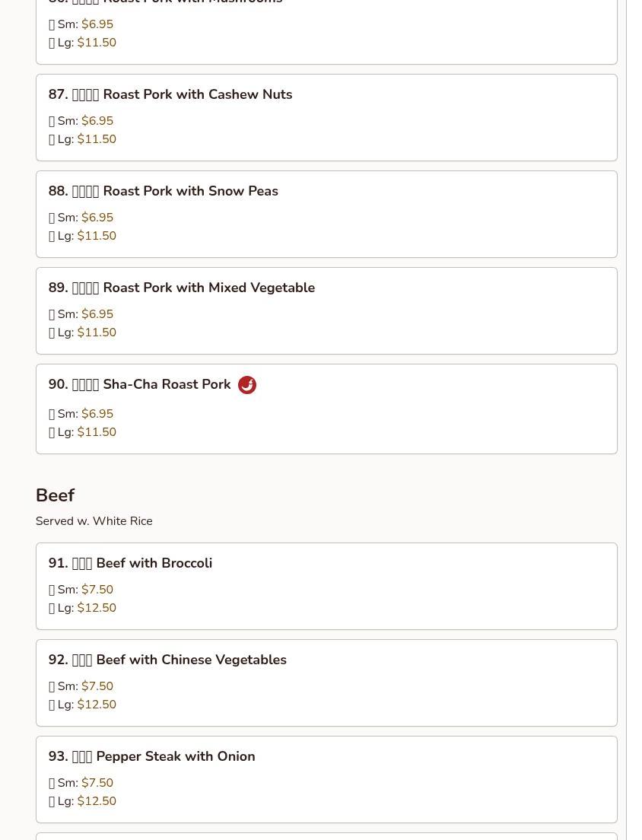Click the page vertical scrollbar track

[634, 420]
